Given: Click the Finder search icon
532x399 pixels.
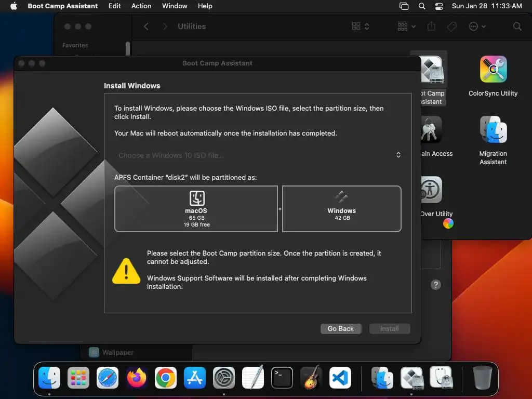Looking at the screenshot, I should (x=517, y=26).
